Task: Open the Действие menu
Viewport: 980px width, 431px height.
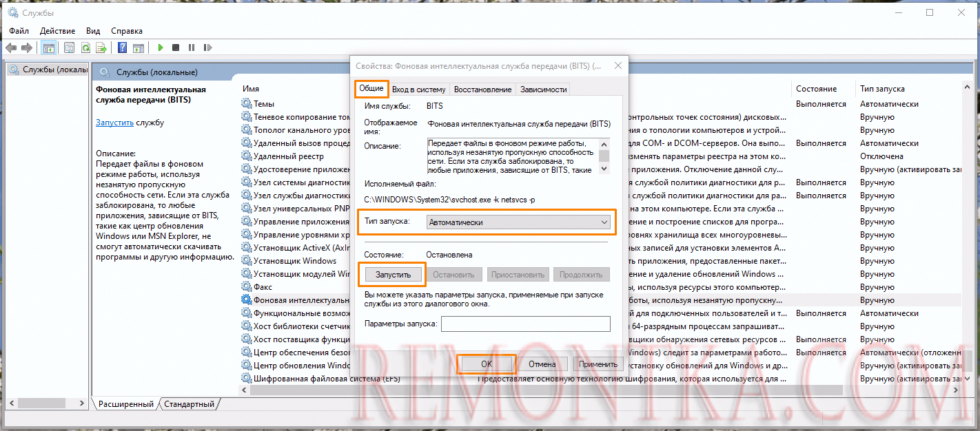Action: (x=57, y=30)
